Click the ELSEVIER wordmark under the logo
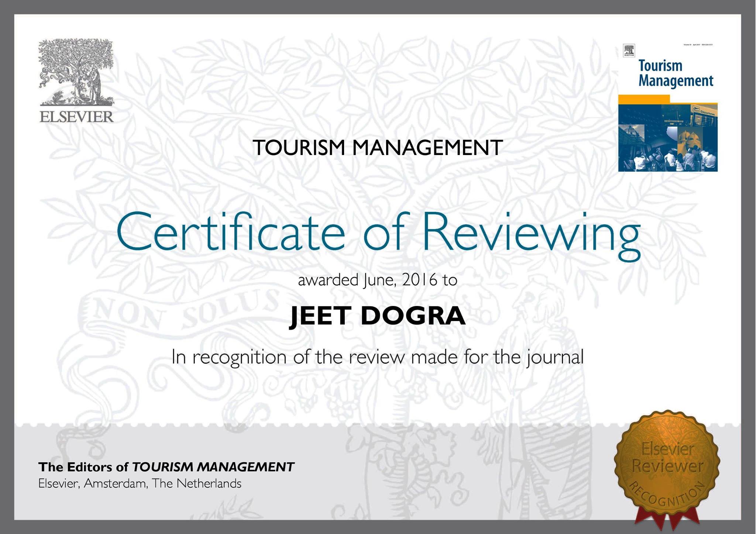 pos(76,117)
